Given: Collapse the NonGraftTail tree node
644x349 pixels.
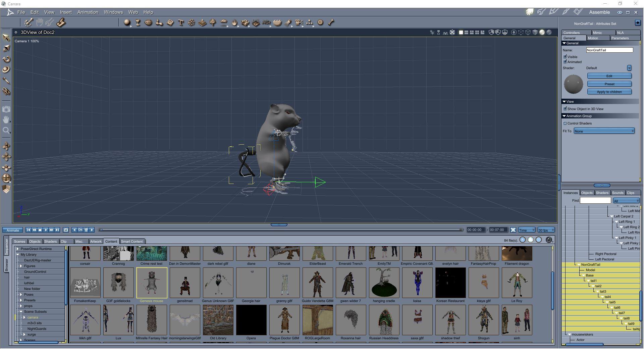Looking at the screenshot, I should pyautogui.click(x=579, y=265).
